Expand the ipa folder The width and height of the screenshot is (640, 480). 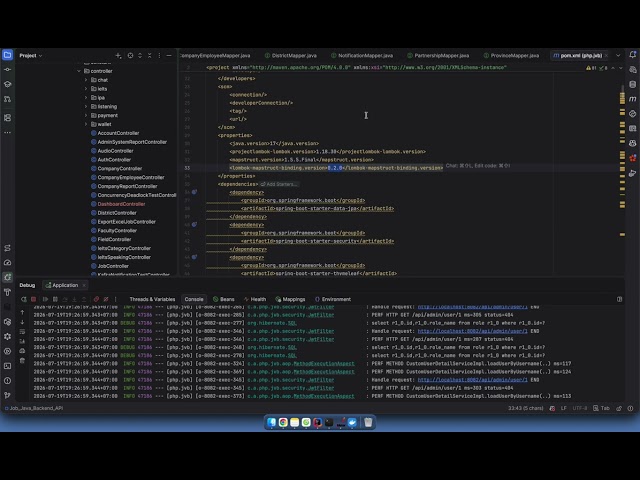[x=86, y=98]
